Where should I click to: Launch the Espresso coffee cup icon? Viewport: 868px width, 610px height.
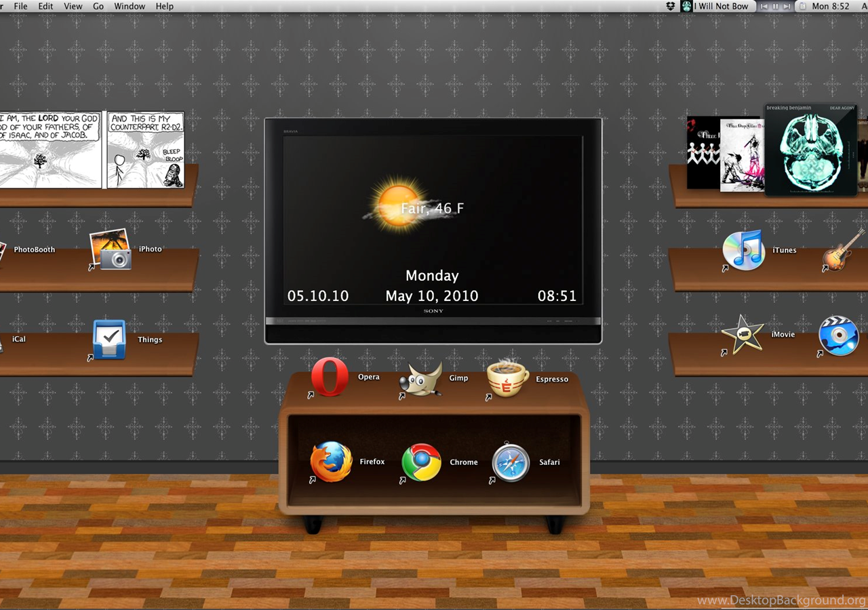click(x=507, y=378)
